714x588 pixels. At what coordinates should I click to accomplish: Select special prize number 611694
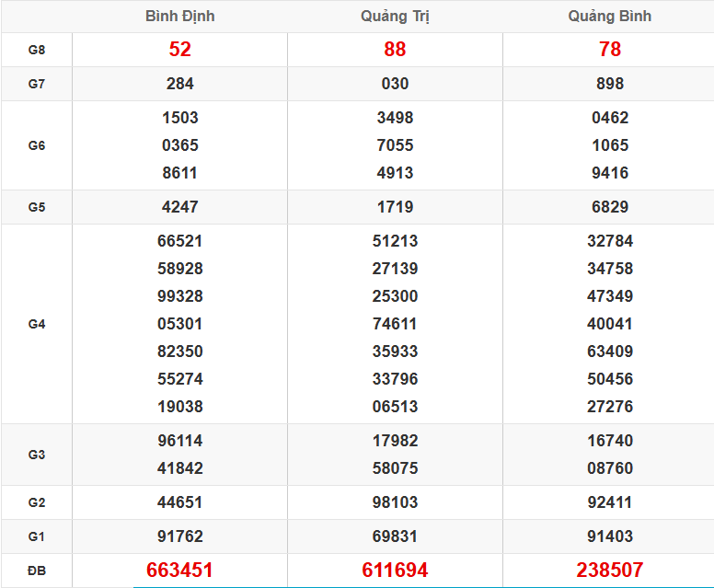(x=395, y=571)
